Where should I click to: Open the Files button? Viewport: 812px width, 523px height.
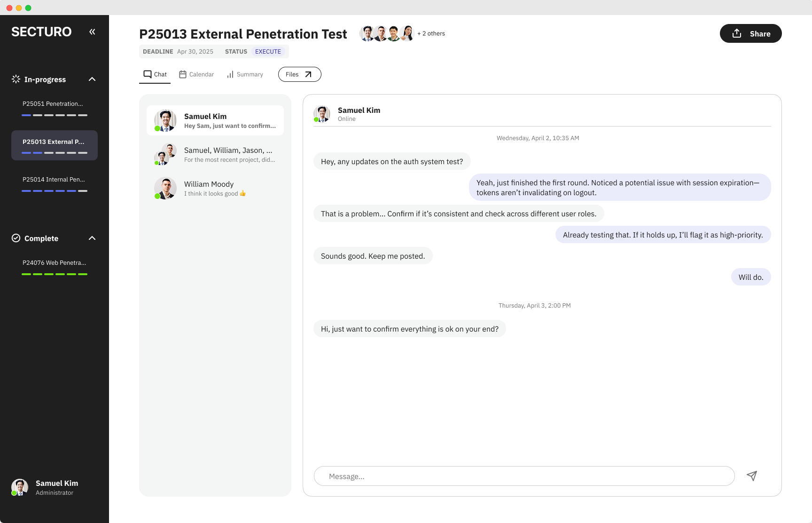click(300, 74)
